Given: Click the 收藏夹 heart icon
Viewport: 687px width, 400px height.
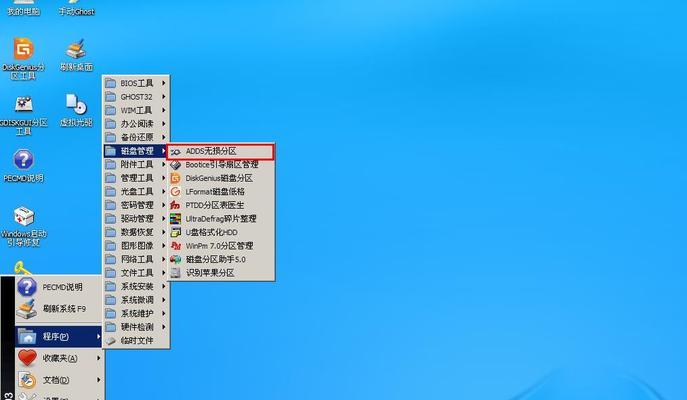Looking at the screenshot, I should 27,358.
